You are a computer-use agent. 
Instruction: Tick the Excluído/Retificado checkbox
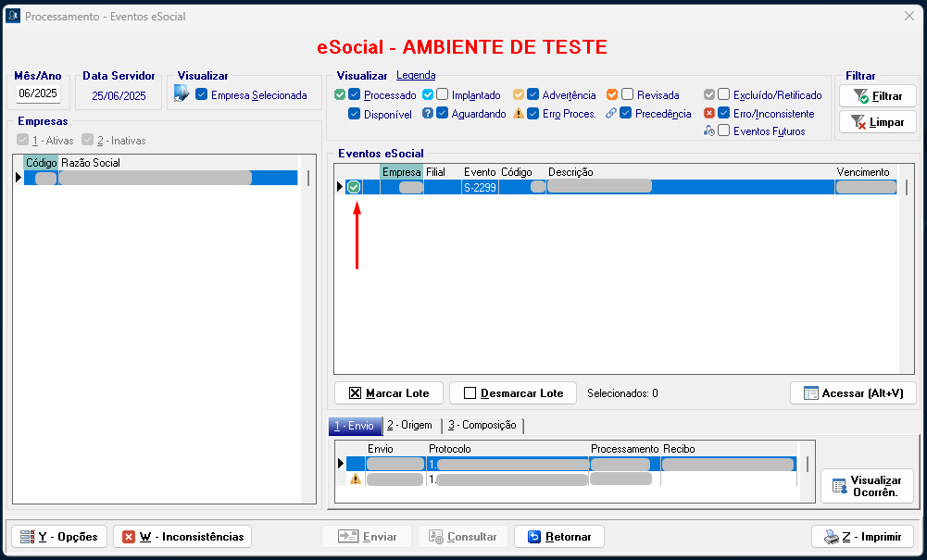(x=723, y=94)
